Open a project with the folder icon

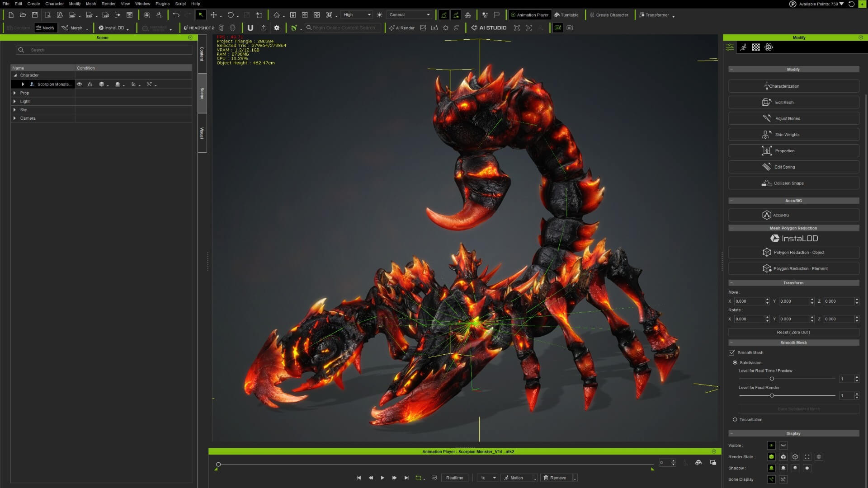[23, 15]
